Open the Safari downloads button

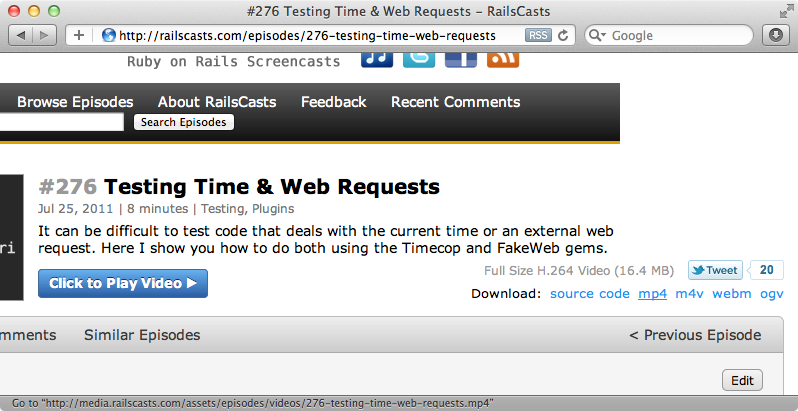pyautogui.click(x=775, y=35)
